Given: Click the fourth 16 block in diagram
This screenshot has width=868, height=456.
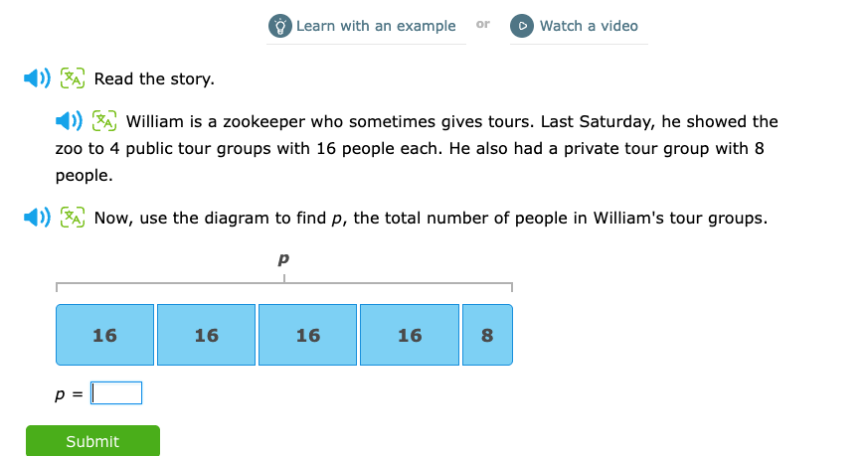Looking at the screenshot, I should click(x=410, y=335).
